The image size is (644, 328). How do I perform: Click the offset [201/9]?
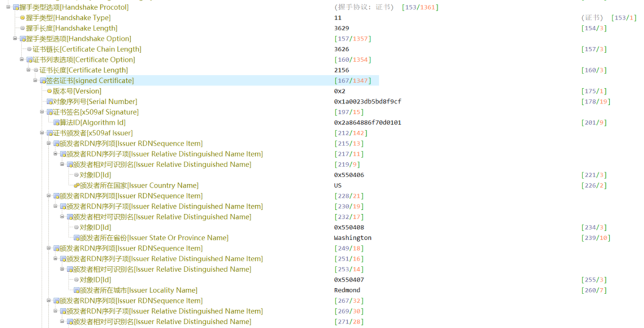[594, 123]
